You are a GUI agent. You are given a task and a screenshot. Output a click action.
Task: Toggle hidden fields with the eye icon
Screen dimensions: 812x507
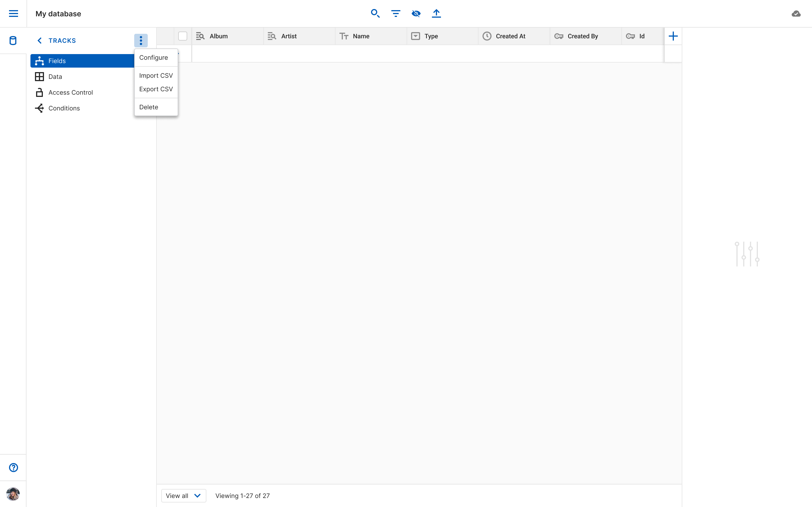point(416,14)
